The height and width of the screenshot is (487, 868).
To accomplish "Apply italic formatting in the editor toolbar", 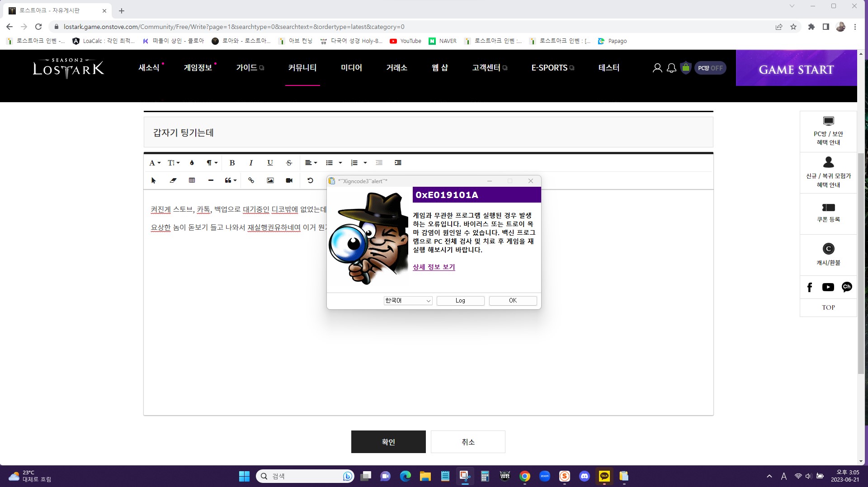I will tap(251, 163).
